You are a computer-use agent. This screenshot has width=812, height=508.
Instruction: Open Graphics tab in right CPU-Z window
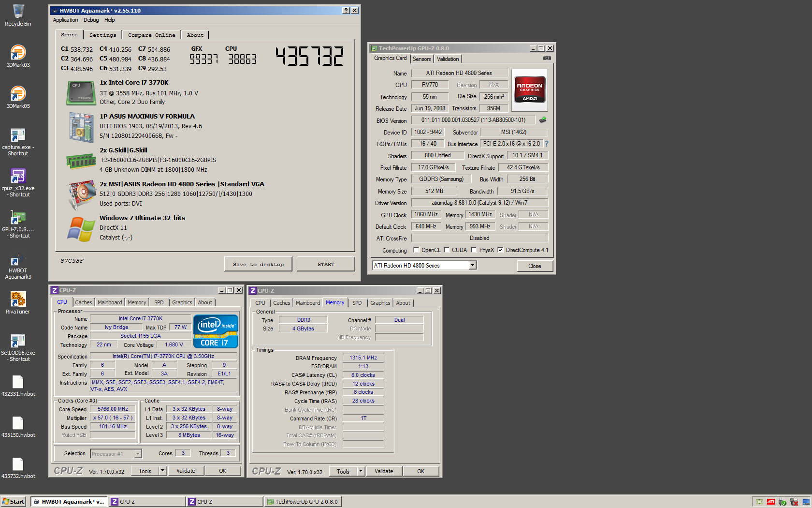pos(380,303)
